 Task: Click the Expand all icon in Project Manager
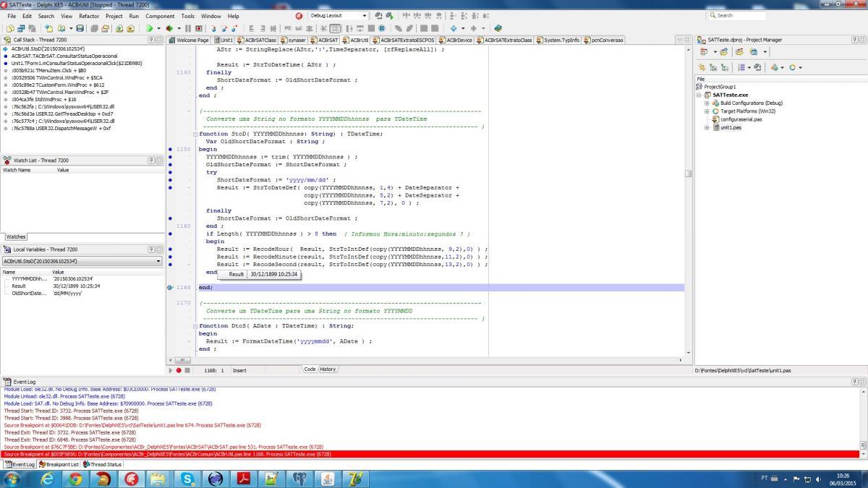[x=713, y=67]
